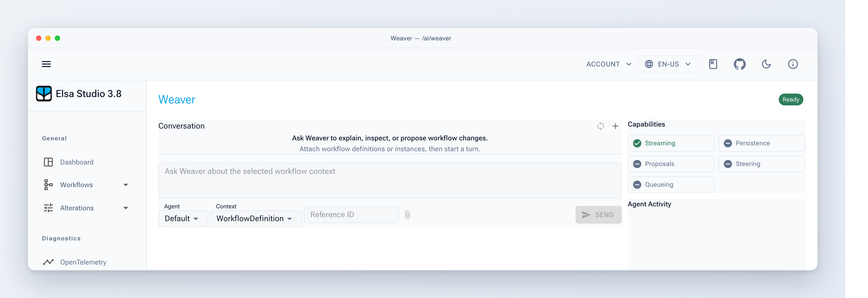Close the window with red button
The height and width of the screenshot is (298, 868).
39,38
